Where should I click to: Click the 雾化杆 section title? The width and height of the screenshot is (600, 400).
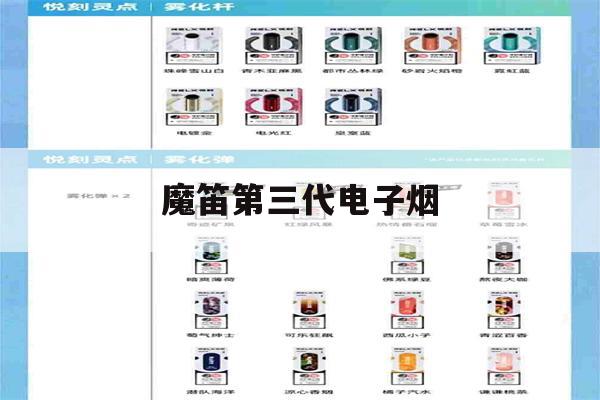(199, 7)
